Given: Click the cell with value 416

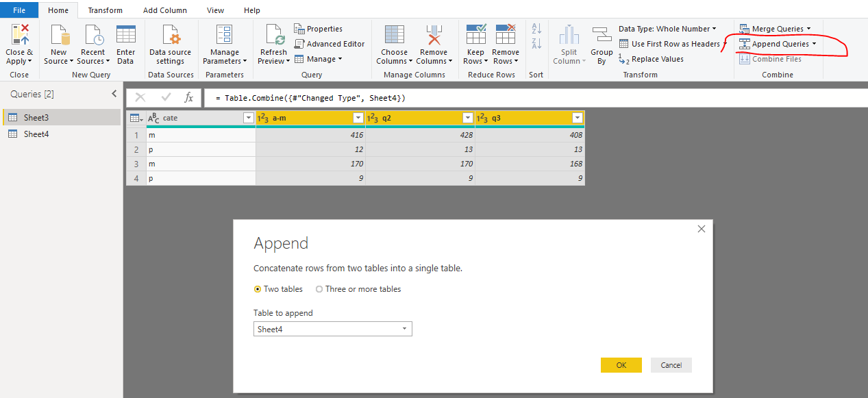Looking at the screenshot, I should 310,135.
